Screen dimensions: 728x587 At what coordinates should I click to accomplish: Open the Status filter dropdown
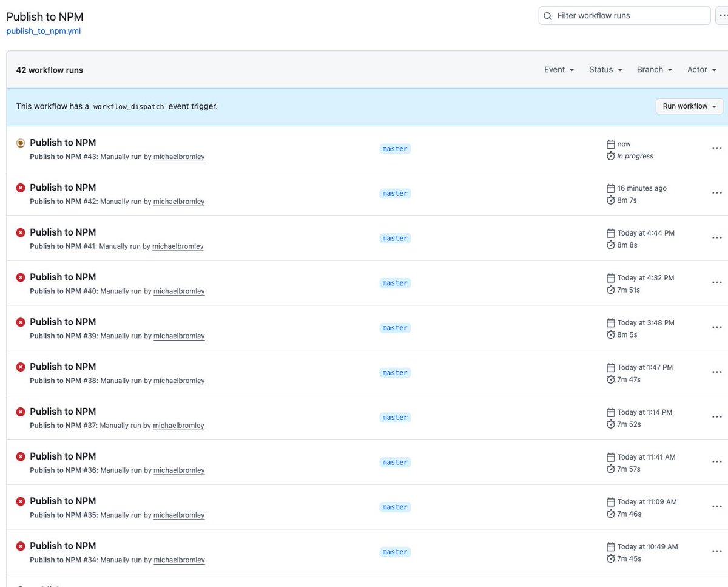(x=605, y=70)
